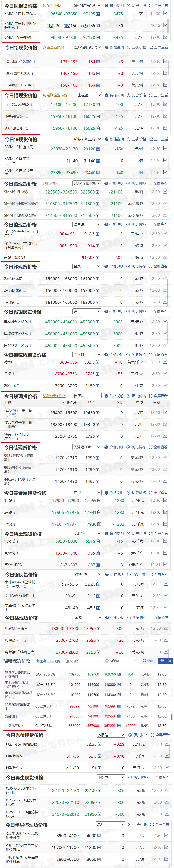Click 全屏 button in lithium section
Screen dimensions: 174x868
coord(148,661)
